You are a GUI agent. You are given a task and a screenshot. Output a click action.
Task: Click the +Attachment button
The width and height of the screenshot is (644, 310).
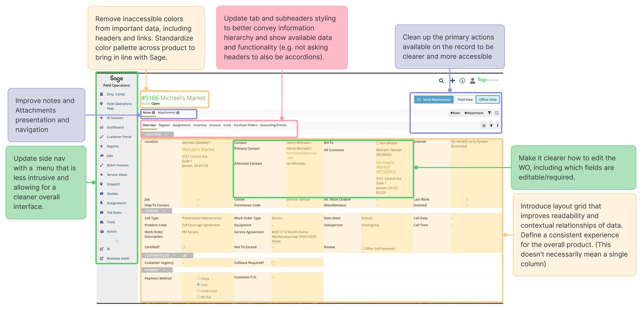click(x=474, y=113)
